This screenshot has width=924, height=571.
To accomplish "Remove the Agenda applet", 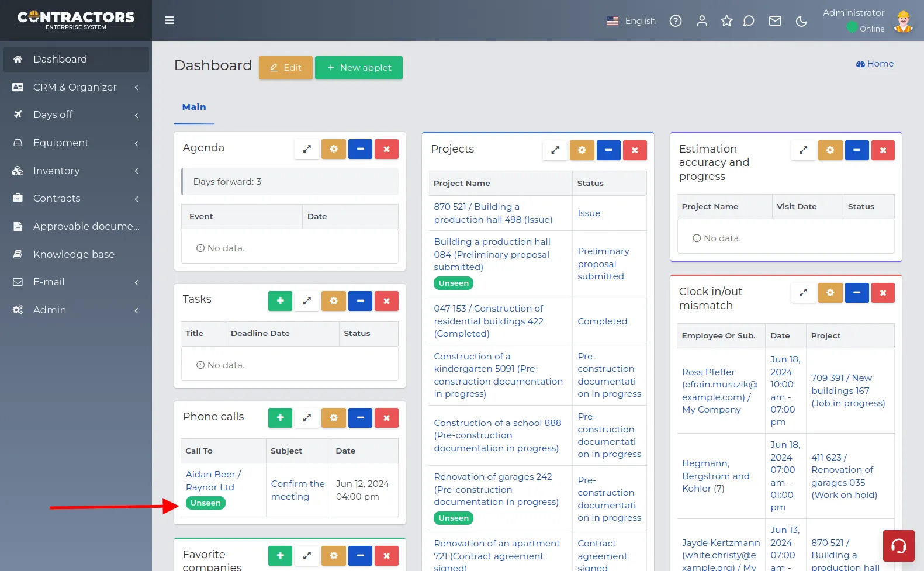I will pos(386,149).
